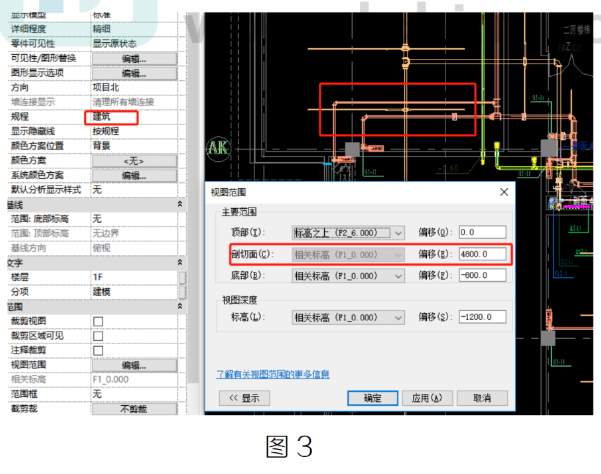Select the 默认分析显示样式 value 无
The width and height of the screenshot is (601, 474).
97,190
